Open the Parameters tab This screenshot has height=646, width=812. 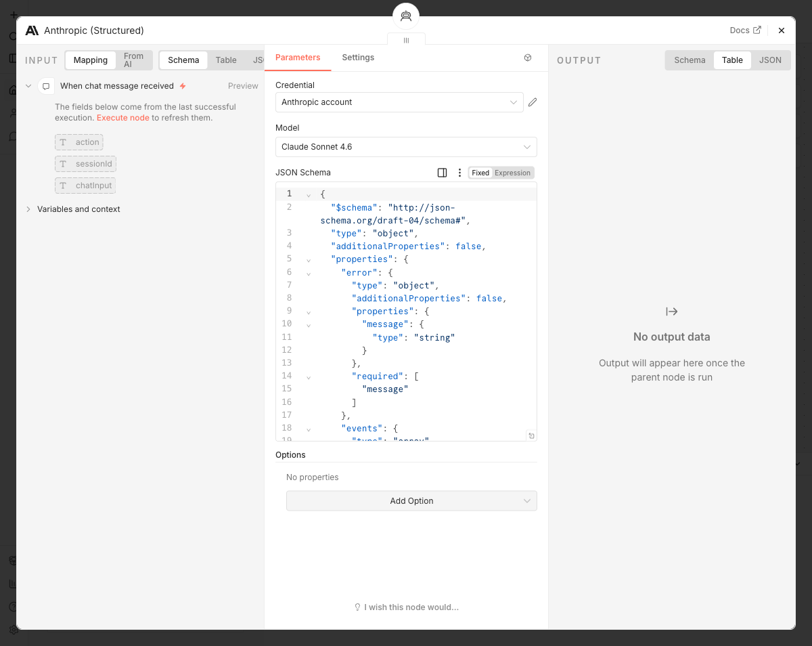pos(298,58)
